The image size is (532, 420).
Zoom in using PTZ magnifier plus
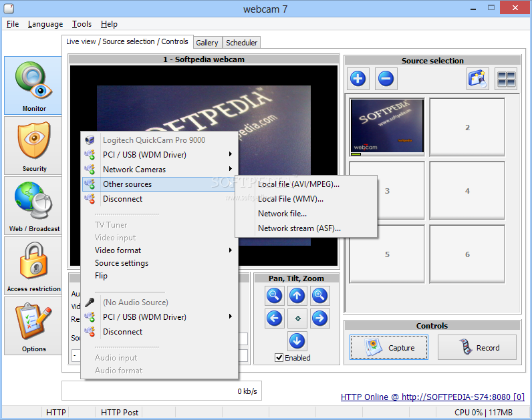(319, 296)
